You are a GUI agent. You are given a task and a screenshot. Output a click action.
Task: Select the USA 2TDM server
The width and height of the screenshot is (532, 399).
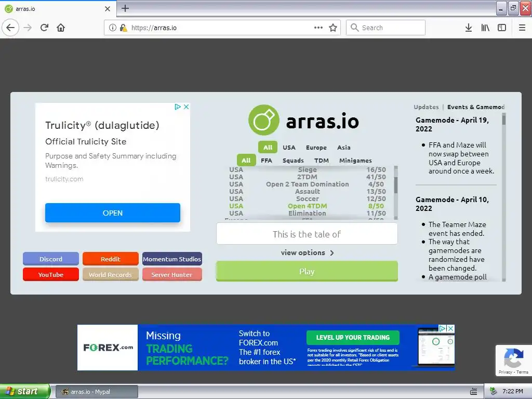point(308,177)
